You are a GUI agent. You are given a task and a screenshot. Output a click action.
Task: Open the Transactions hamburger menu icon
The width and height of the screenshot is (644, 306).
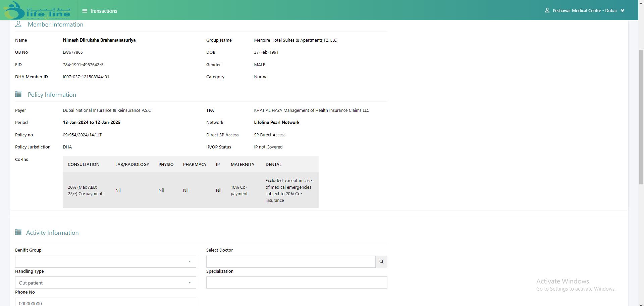85,11
